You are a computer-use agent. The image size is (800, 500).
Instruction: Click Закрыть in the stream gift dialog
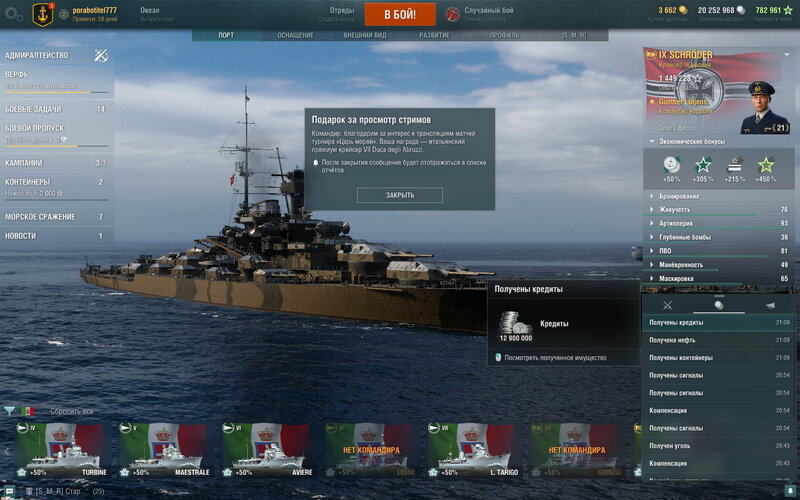click(400, 195)
